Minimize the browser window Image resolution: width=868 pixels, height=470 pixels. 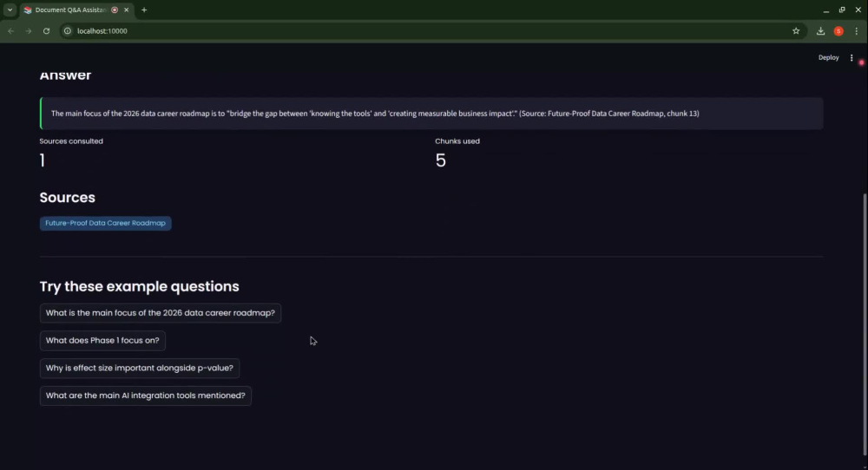[826, 10]
